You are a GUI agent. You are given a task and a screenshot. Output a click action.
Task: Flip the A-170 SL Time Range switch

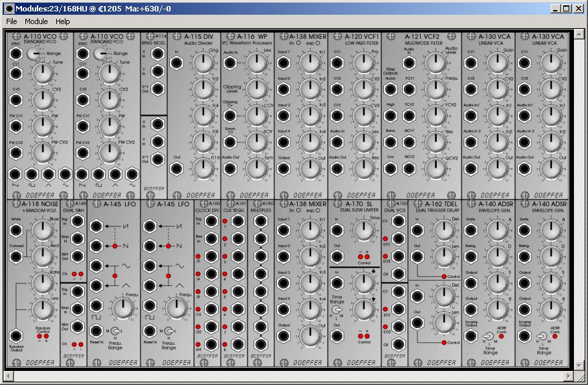336,310
